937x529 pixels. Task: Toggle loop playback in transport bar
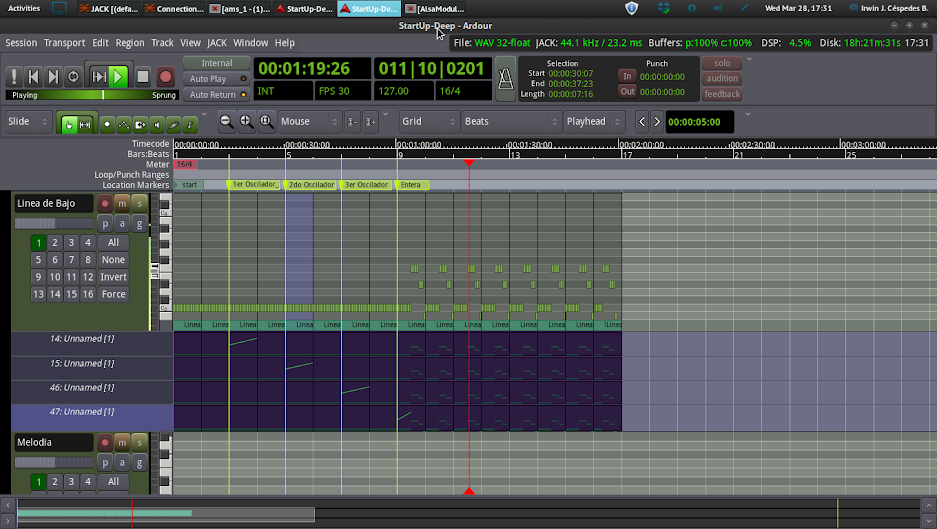tap(74, 76)
